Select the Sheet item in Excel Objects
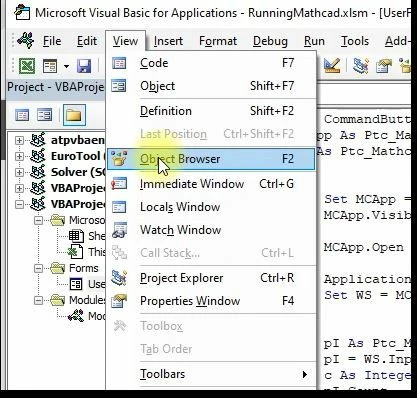Screen dimensions: 417x398 97,236
